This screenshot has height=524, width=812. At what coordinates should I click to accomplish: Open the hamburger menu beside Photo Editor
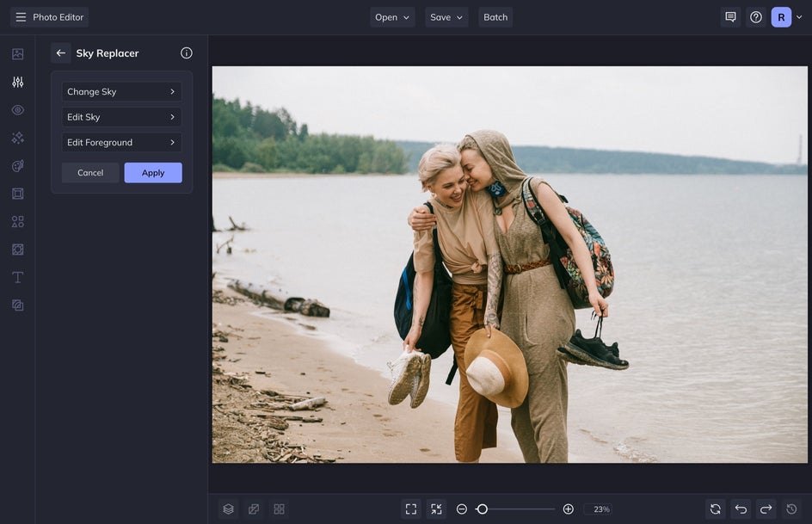tap(21, 17)
